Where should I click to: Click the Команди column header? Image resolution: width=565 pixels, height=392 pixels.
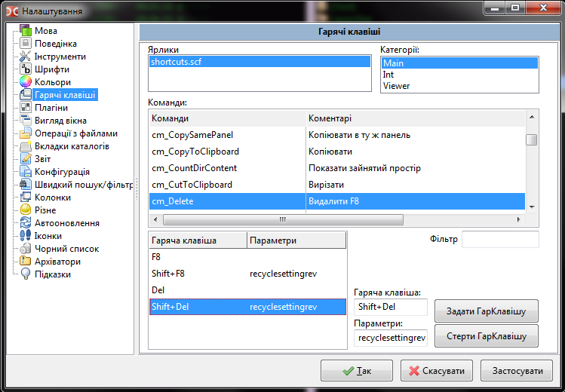click(226, 118)
